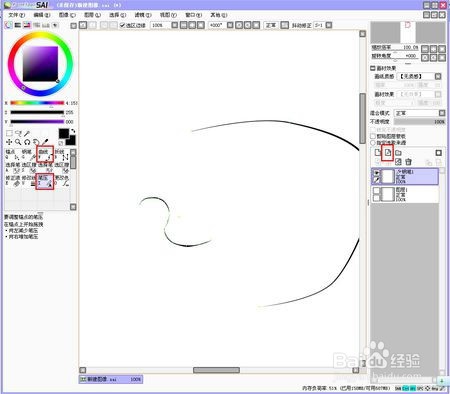Select the eyedropper color picker tool

(45, 142)
